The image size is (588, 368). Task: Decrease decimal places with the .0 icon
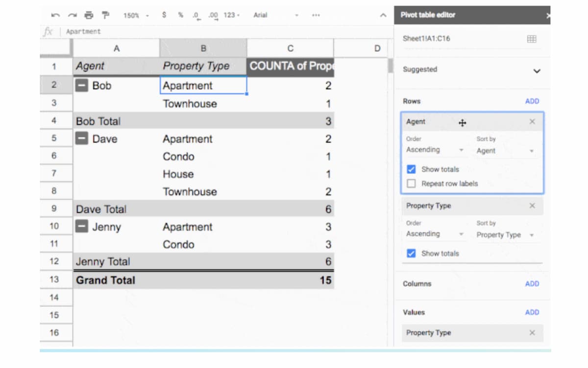195,15
